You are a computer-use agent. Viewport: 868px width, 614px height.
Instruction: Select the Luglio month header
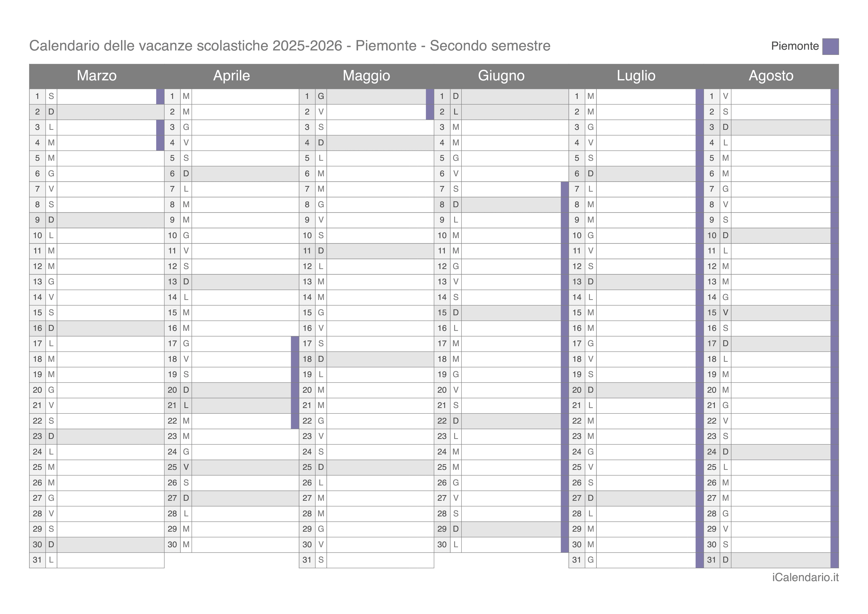coord(636,76)
